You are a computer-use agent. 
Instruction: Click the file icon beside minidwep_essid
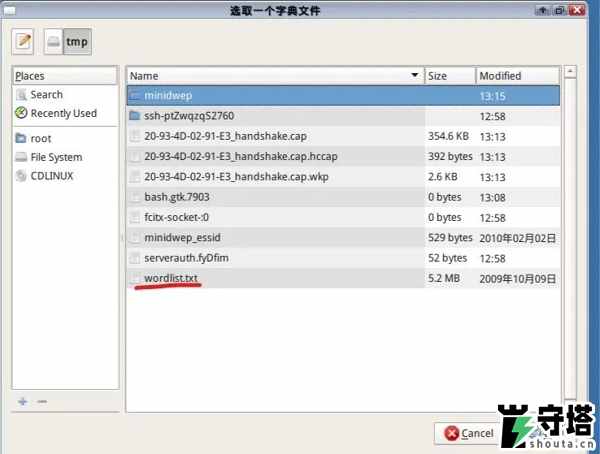[135, 238]
